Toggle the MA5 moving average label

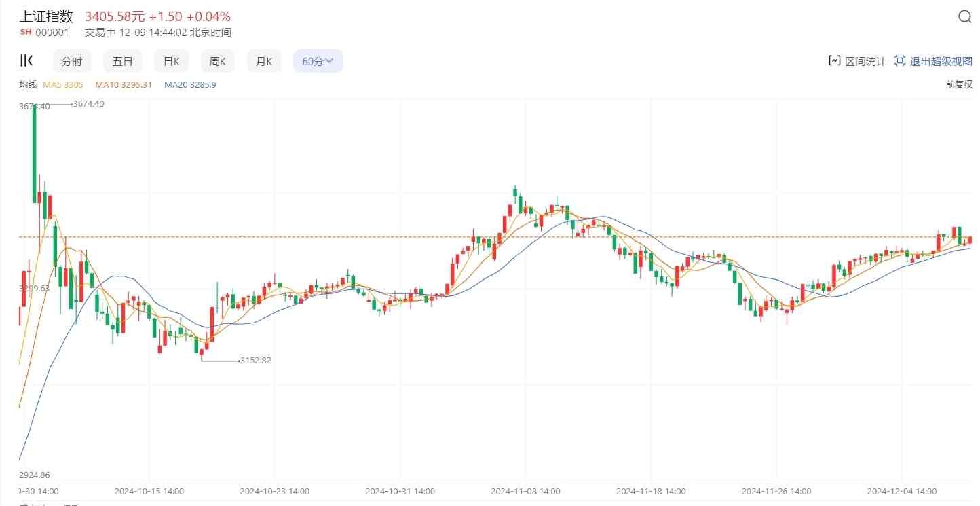(63, 84)
